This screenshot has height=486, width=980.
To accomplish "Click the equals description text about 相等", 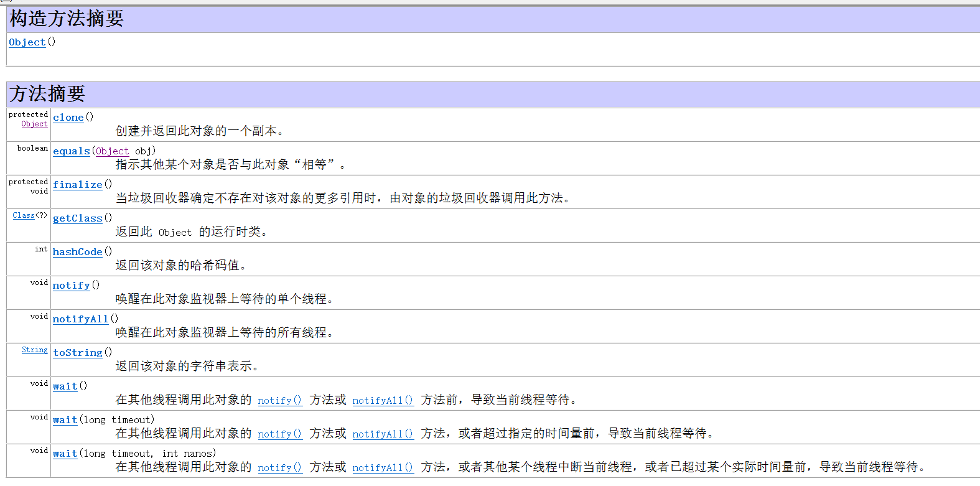I will [x=230, y=165].
